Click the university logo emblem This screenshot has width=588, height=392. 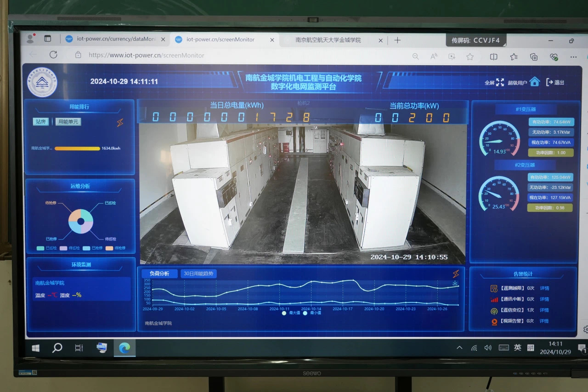pos(42,82)
